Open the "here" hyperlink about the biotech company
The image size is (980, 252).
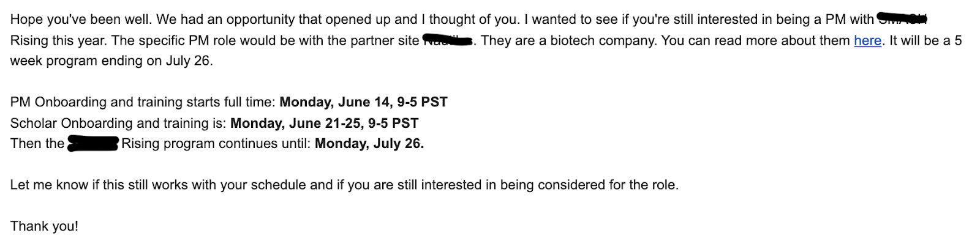867,41
